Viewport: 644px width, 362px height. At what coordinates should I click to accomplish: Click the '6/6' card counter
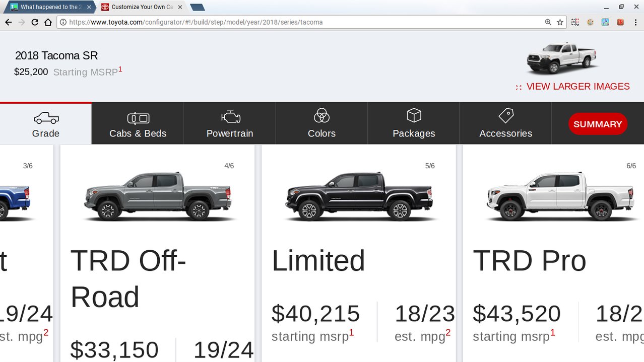631,166
